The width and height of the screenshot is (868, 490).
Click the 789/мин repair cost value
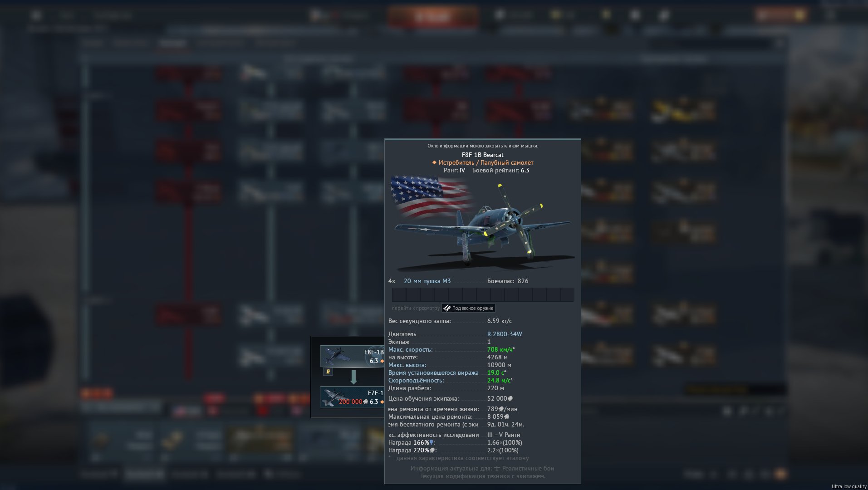tap(502, 409)
